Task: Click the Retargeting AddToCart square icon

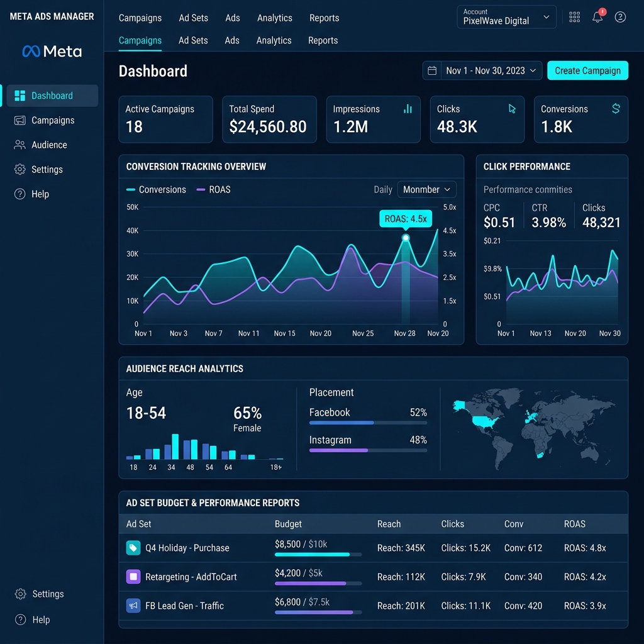Action: coord(133,577)
